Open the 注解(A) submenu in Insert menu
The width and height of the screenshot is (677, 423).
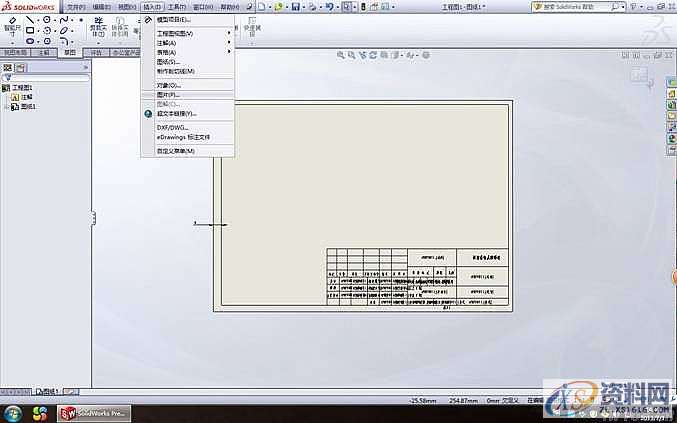pos(188,43)
